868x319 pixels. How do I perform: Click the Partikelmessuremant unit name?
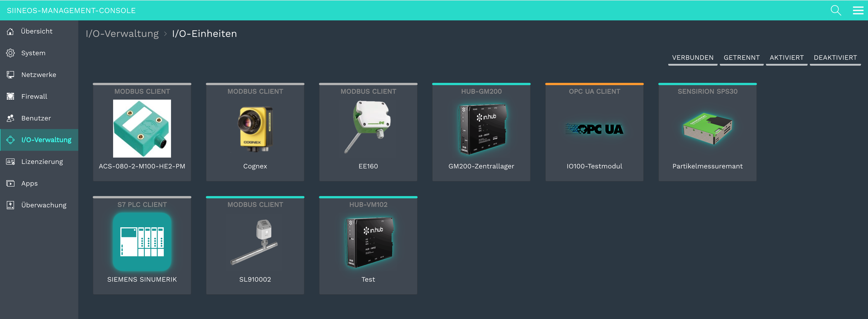pos(707,166)
